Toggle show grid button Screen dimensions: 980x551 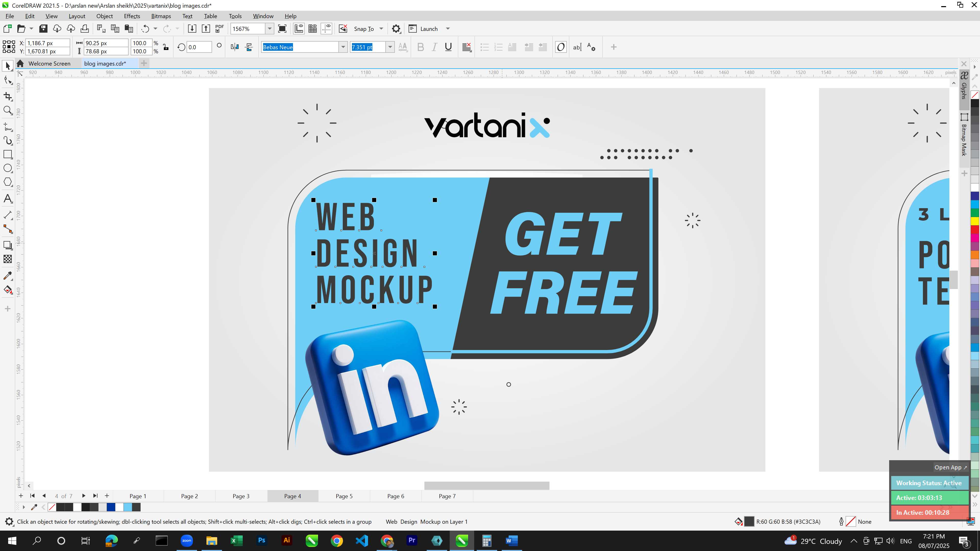click(x=313, y=29)
